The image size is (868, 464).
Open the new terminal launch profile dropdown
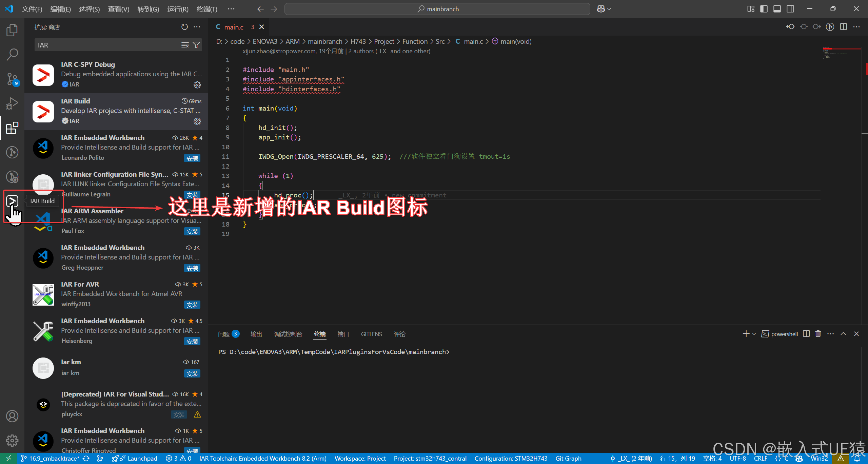[x=754, y=334]
